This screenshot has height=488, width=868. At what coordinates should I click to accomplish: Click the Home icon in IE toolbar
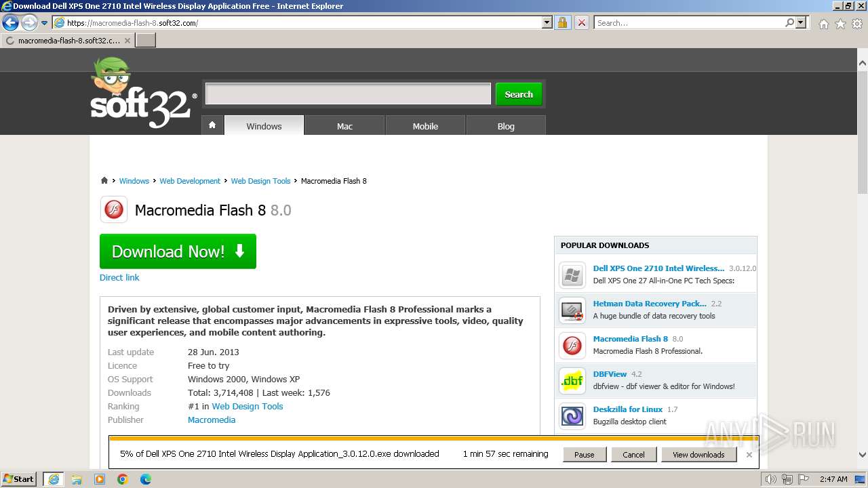coord(823,24)
